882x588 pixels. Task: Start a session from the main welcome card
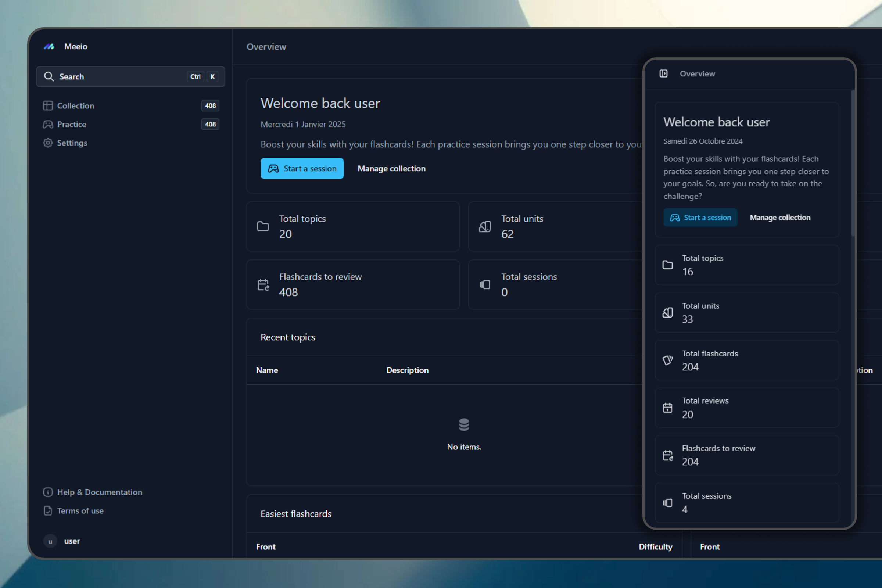point(302,168)
